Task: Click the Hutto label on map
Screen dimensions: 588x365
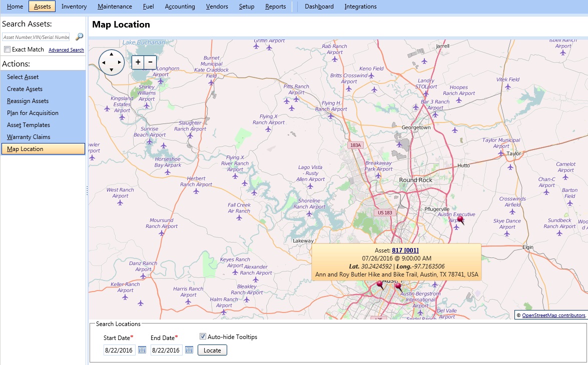Action: coord(463,165)
